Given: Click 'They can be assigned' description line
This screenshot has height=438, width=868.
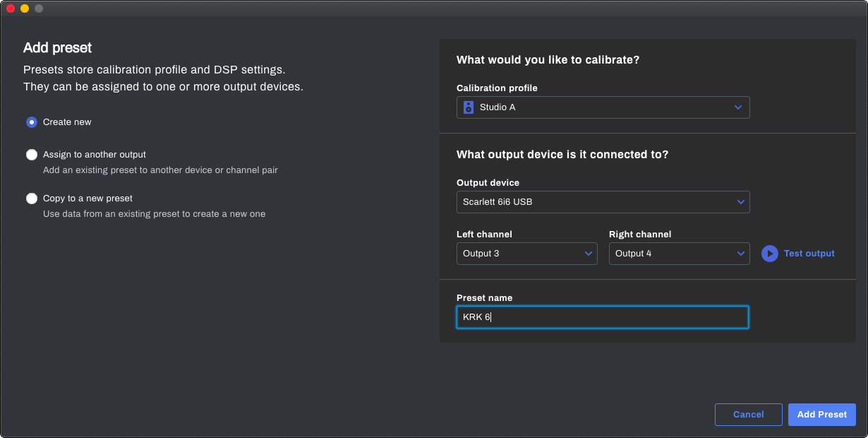Looking at the screenshot, I should pos(163,87).
